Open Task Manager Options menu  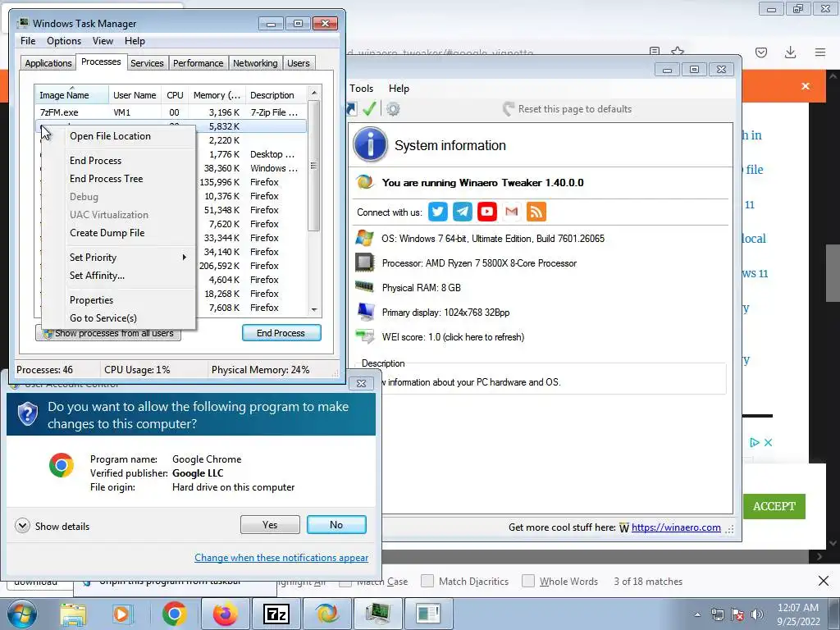click(64, 41)
